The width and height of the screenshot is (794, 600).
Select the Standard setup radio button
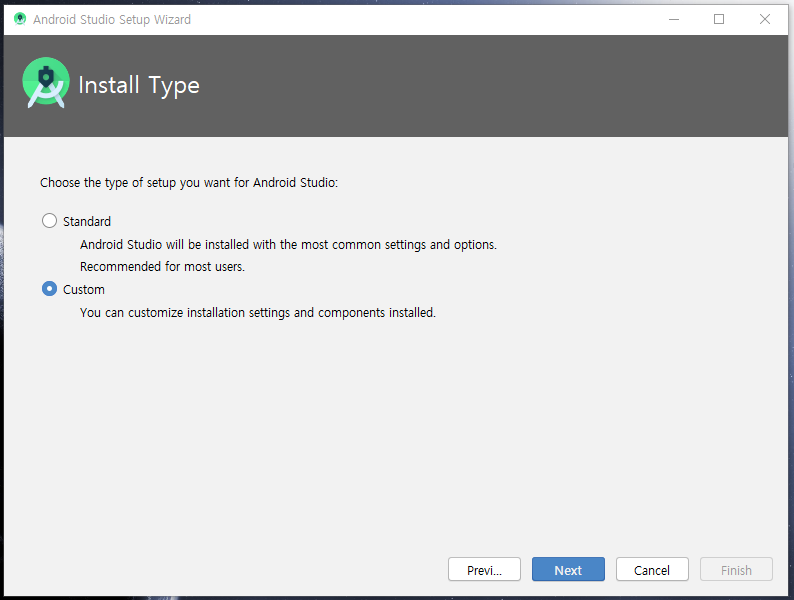(x=49, y=221)
